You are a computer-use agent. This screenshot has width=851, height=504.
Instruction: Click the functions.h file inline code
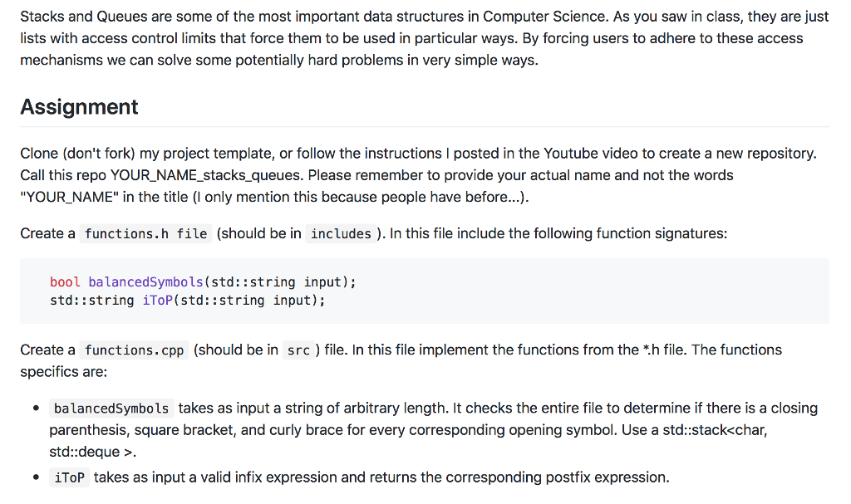click(145, 233)
